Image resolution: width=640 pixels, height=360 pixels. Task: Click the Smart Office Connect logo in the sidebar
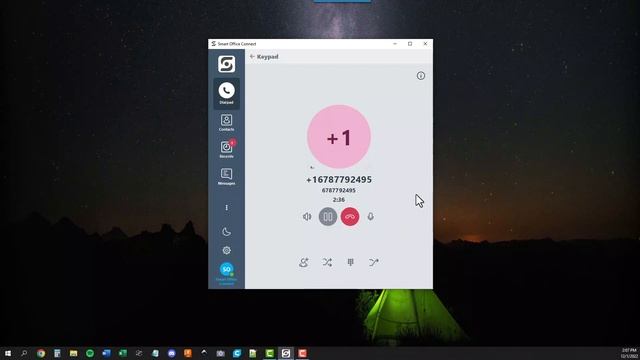click(227, 64)
